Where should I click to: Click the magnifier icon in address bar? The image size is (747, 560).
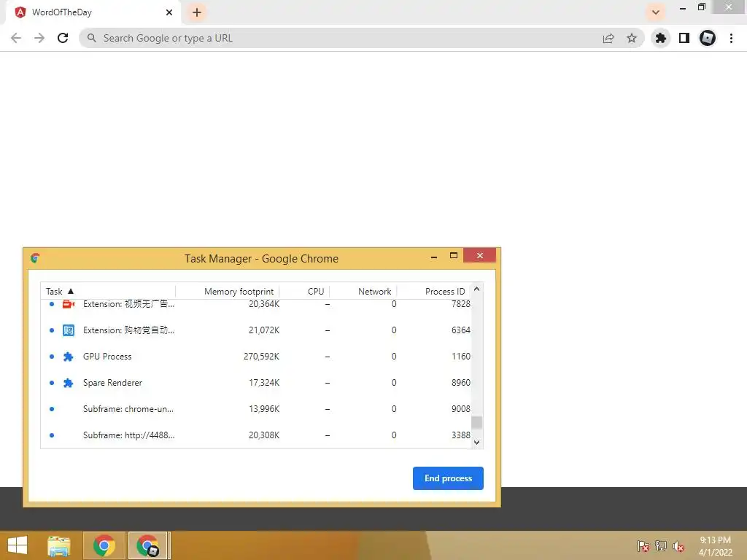tap(91, 38)
